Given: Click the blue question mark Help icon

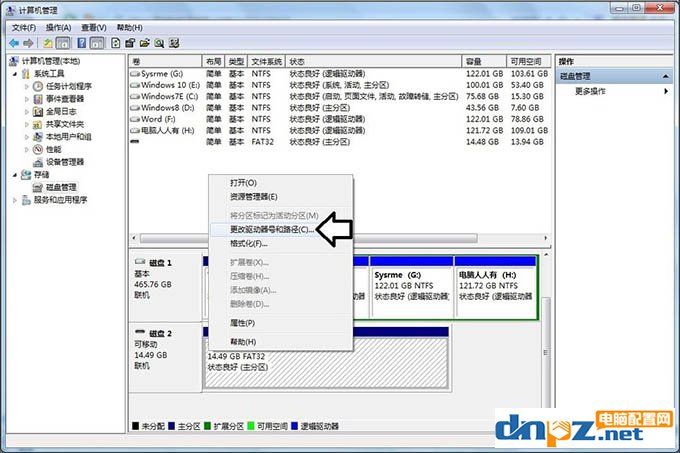Looking at the screenshot, I should pos(82,43).
